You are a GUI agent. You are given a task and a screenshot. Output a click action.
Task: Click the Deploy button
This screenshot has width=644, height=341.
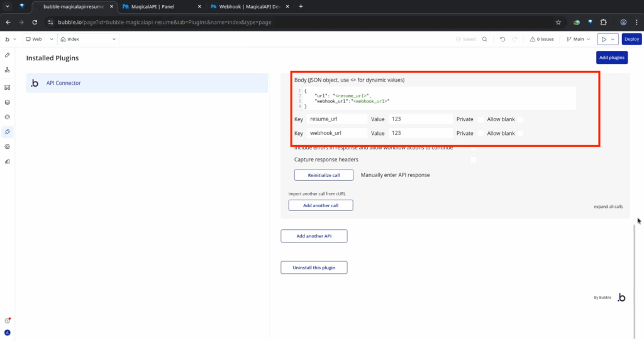pos(631,39)
